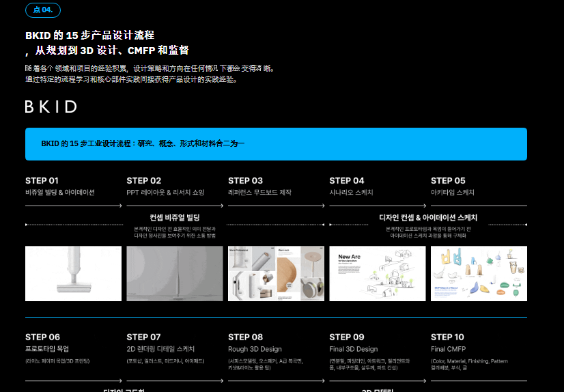
Task: Select the STEP 01 heading
Action: click(x=42, y=180)
